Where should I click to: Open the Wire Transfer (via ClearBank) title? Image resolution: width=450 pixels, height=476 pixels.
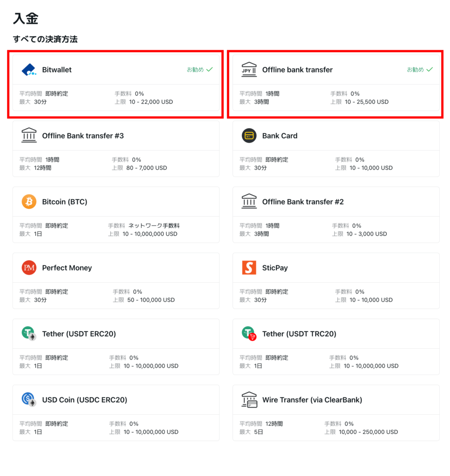coord(312,400)
